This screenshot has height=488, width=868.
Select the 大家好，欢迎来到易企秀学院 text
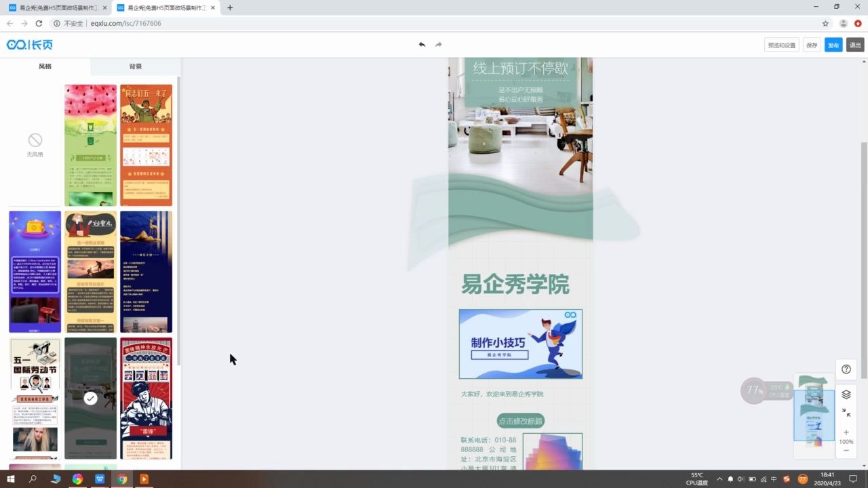(x=502, y=394)
